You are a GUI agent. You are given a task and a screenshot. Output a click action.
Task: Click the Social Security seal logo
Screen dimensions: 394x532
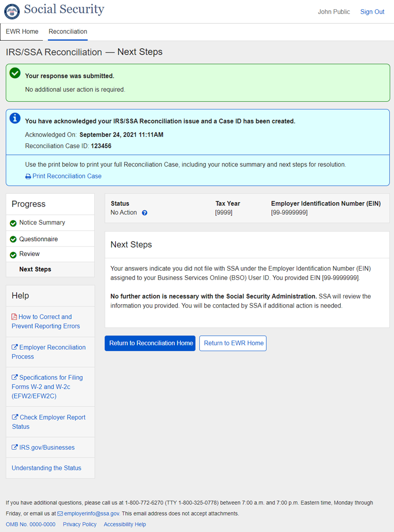12,12
